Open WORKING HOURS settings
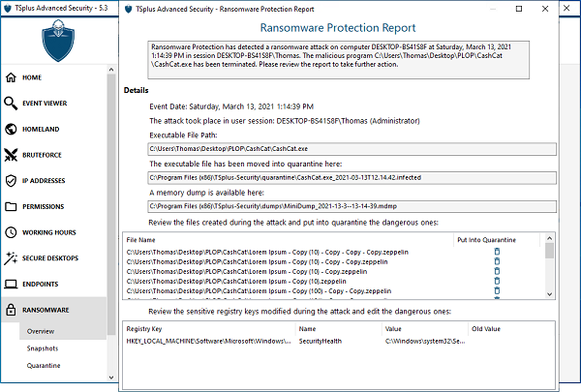Image resolution: width=581 pixels, height=392 pixels. [49, 232]
